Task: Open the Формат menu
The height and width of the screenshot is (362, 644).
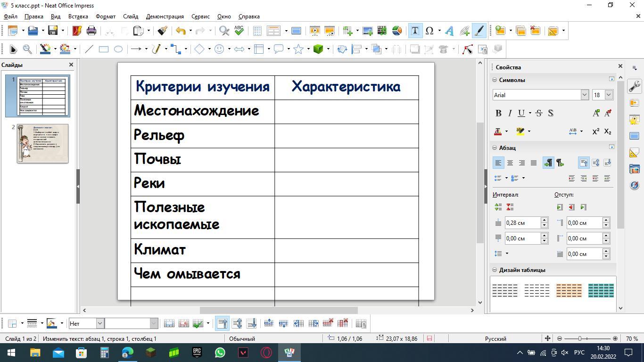Action: coord(105,16)
